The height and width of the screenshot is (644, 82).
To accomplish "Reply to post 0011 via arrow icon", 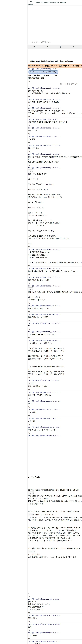I will point(29,266).
